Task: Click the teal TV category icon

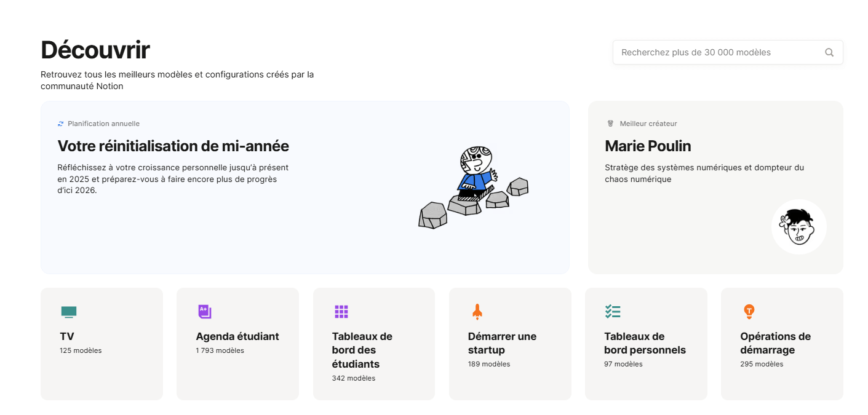Action: click(x=69, y=312)
